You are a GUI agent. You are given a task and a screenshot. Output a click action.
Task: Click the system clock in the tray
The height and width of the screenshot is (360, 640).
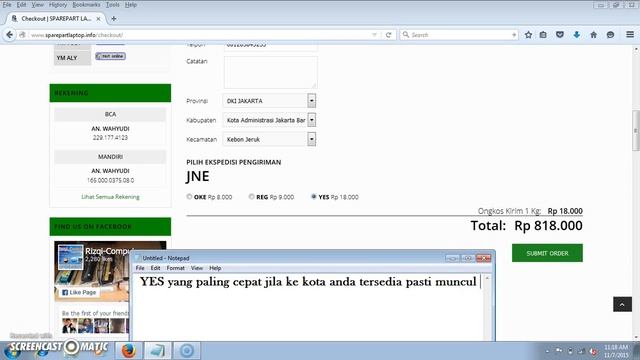[616, 351]
